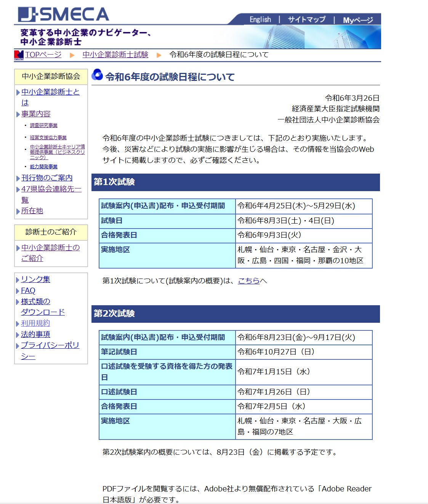Click the 診断士のご紹介 sidebar header
Viewport: 428px width, 504px height.
pyautogui.click(x=51, y=232)
